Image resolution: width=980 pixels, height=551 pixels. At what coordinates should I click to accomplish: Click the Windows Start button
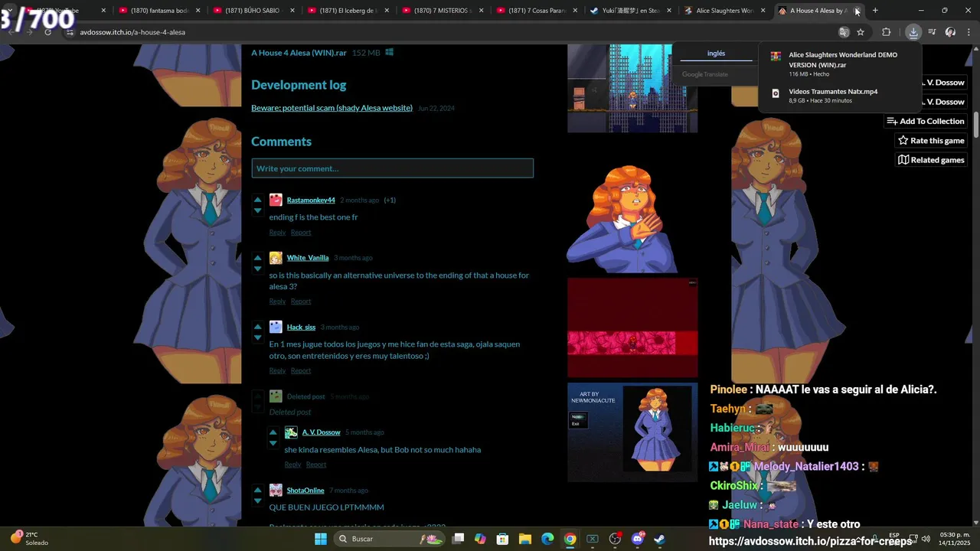(321, 539)
